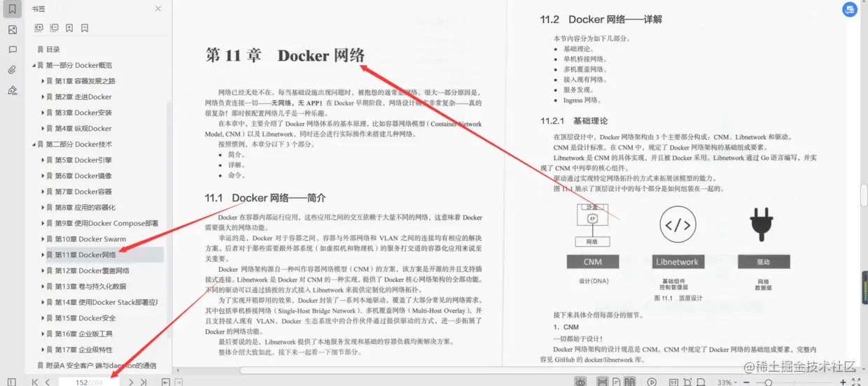Click the page number field showing 152

(x=89, y=382)
